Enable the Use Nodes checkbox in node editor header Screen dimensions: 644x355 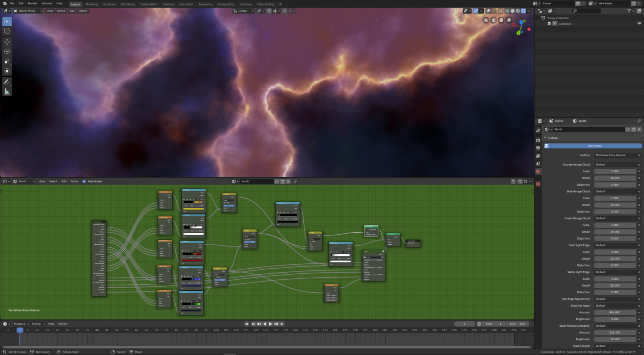click(x=84, y=181)
